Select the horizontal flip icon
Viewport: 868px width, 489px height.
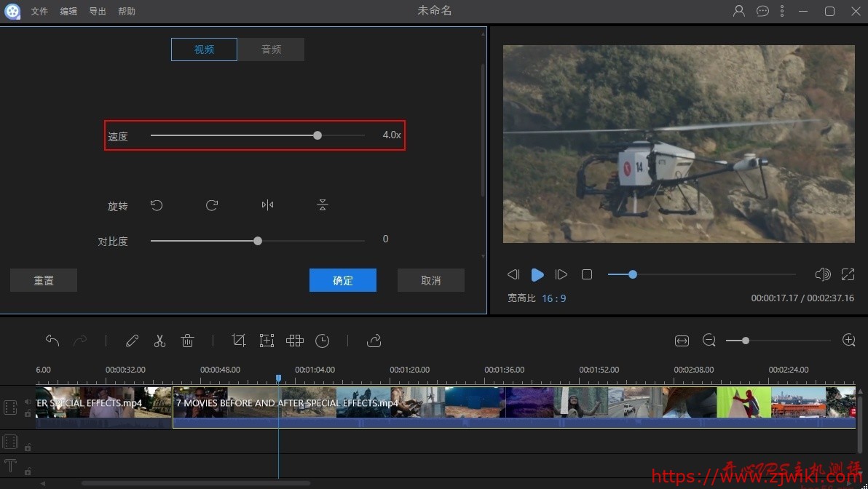tap(267, 204)
